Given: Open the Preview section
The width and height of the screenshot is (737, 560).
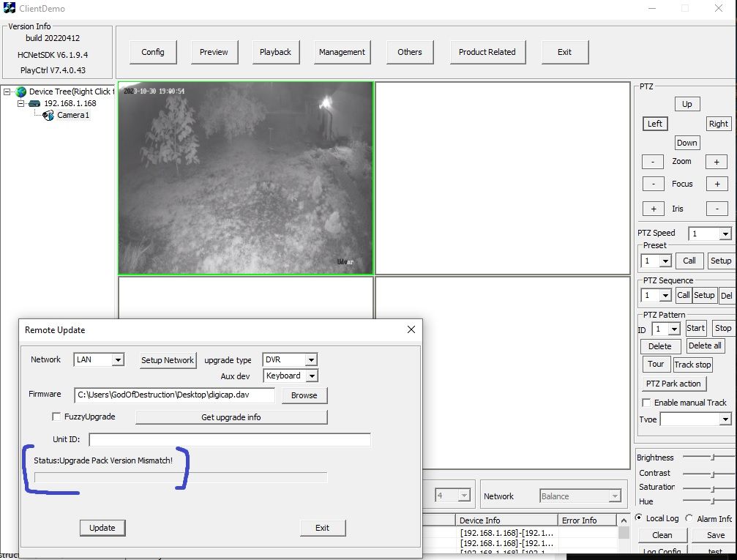Looking at the screenshot, I should coord(214,52).
